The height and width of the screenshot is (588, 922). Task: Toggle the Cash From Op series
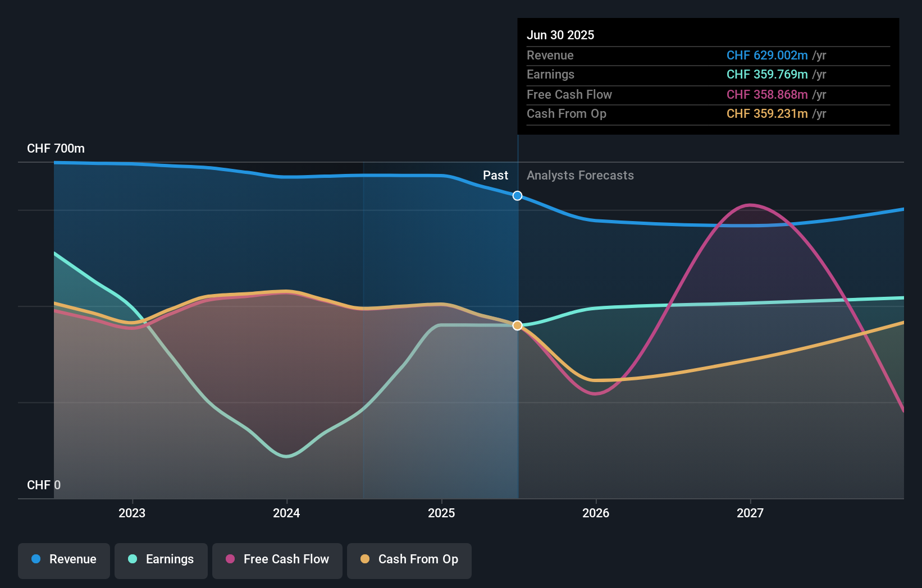point(409,561)
